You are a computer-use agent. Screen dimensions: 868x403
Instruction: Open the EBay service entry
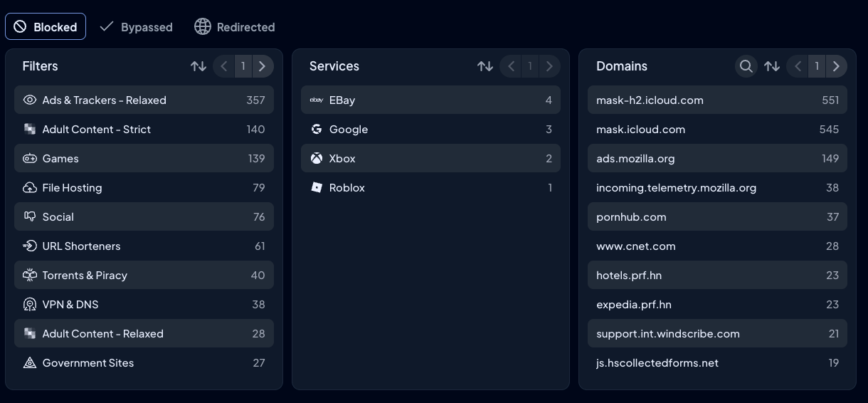[430, 100]
